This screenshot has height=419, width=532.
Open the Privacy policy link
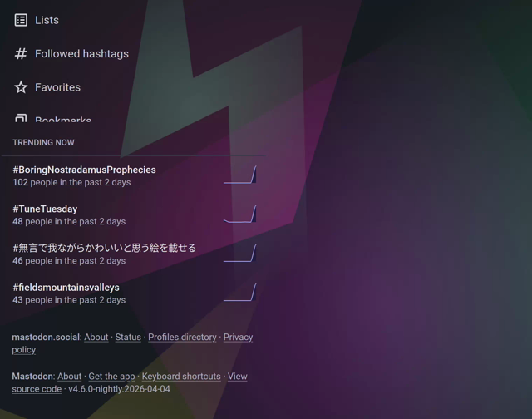point(238,337)
